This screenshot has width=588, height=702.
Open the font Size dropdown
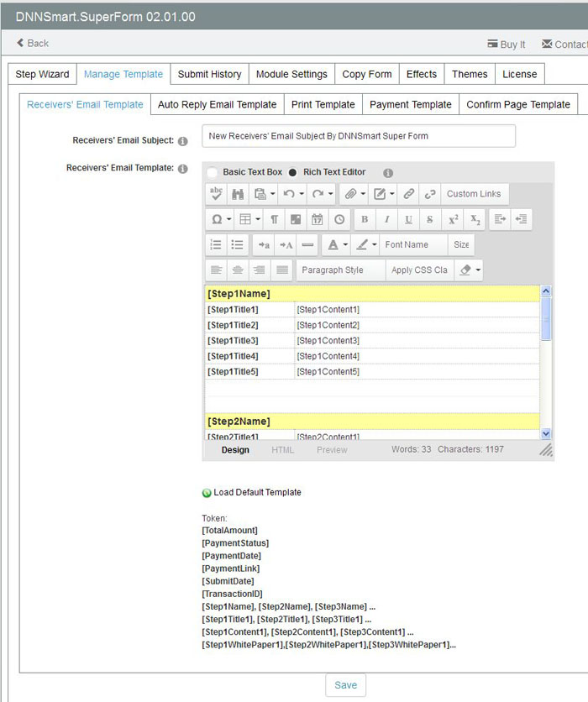coord(461,245)
